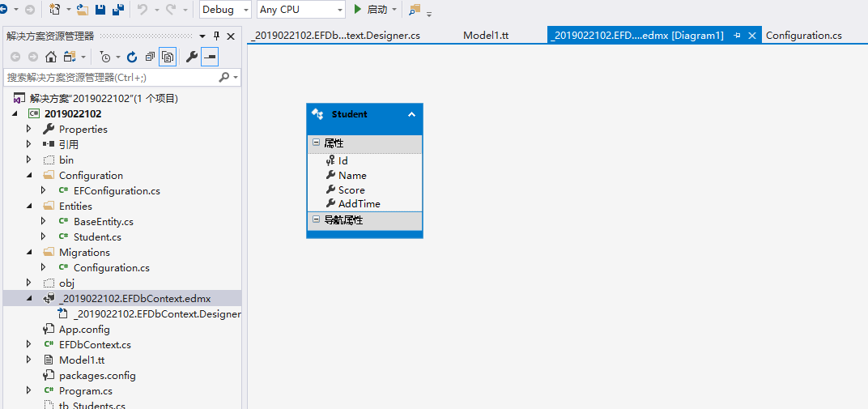Select the bin folder
The height and width of the screenshot is (409, 868).
coord(66,160)
